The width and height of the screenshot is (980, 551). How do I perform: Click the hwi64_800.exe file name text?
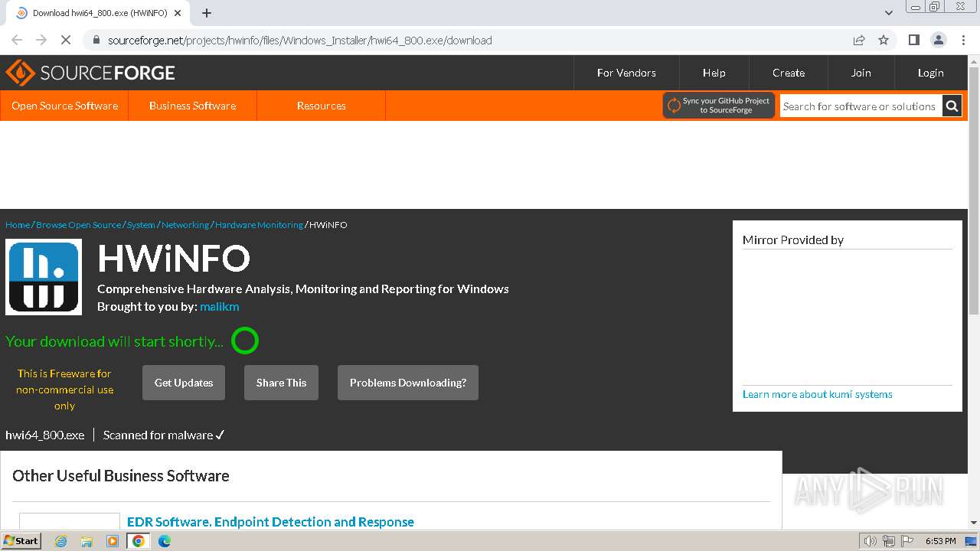[x=45, y=435]
